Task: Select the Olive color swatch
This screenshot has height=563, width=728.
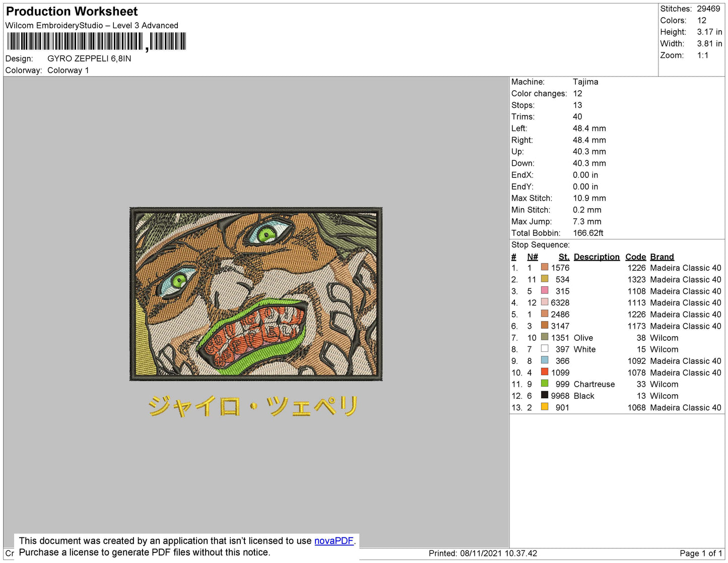Action: coord(545,337)
